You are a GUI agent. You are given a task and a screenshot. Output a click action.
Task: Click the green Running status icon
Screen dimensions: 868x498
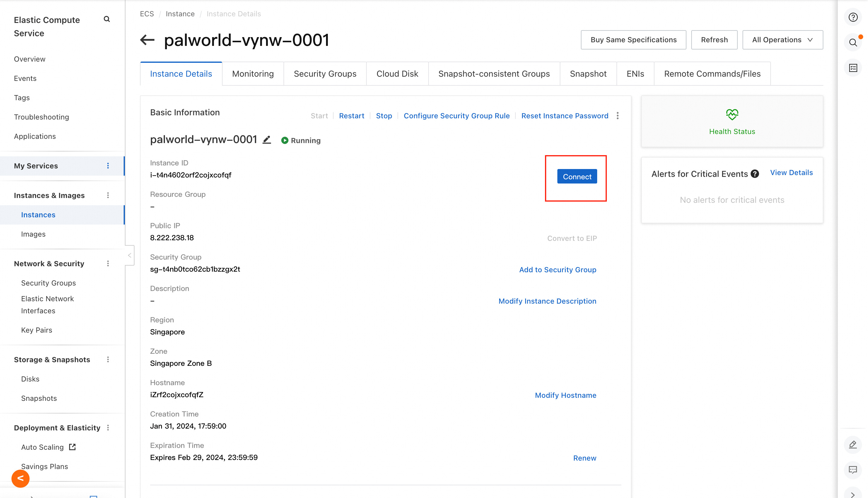click(285, 140)
